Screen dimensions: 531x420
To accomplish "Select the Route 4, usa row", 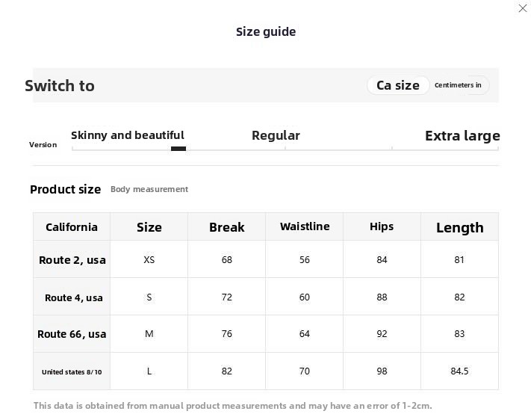I will click(266, 297).
